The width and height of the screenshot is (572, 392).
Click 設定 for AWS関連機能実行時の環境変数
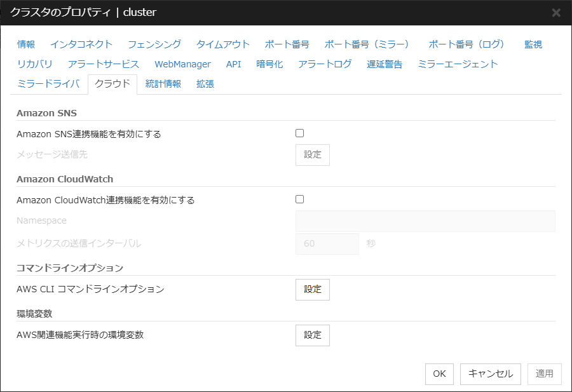click(313, 335)
